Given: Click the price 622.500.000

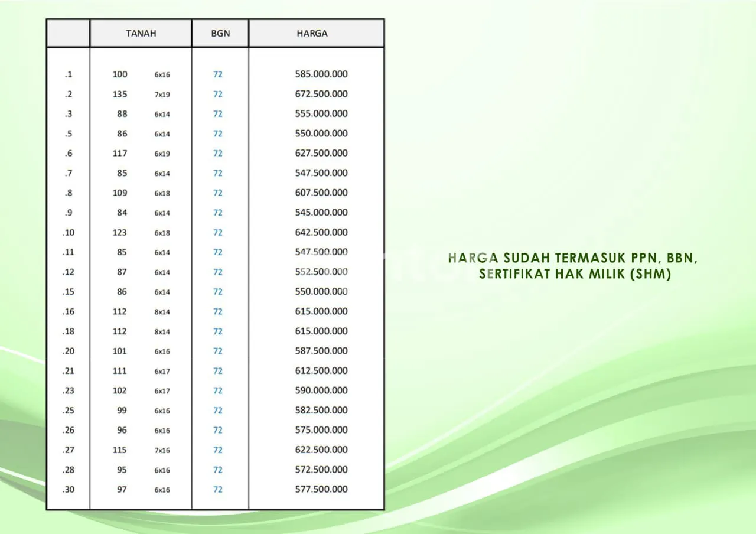Looking at the screenshot, I should (x=321, y=450).
